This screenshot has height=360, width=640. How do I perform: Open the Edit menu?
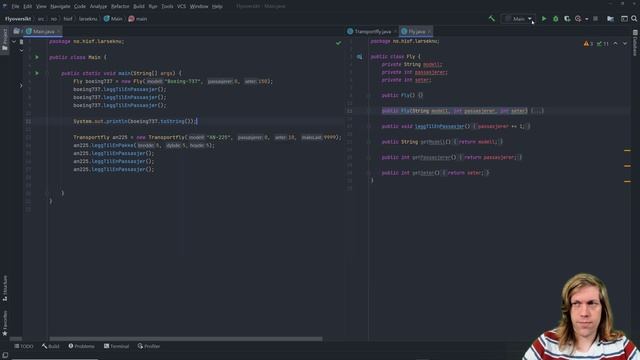[27, 7]
